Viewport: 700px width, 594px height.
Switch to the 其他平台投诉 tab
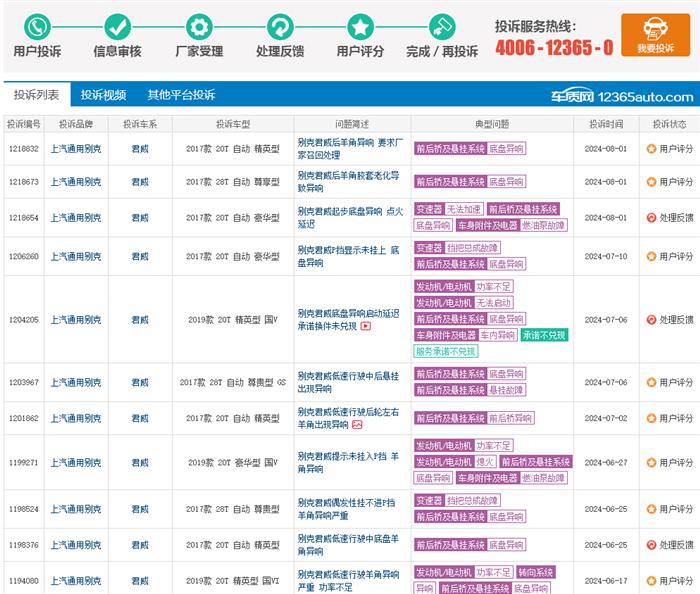tap(181, 95)
